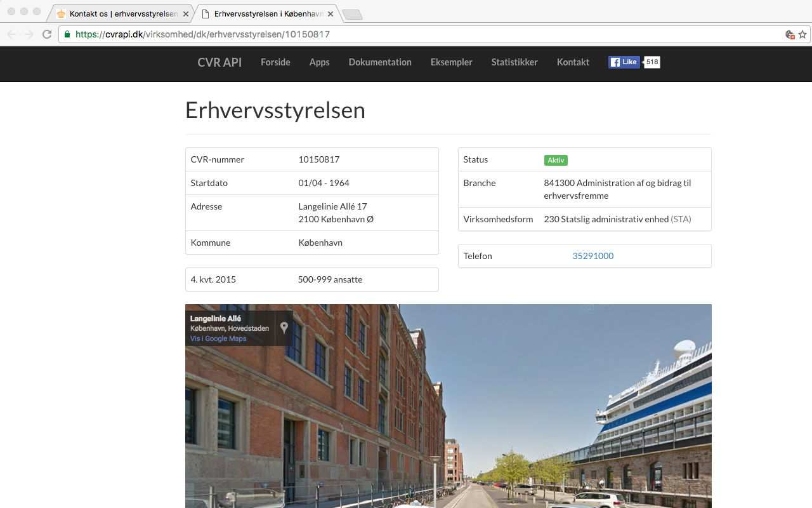This screenshot has width=812, height=508.
Task: Click the 518 likes counter
Action: point(652,62)
